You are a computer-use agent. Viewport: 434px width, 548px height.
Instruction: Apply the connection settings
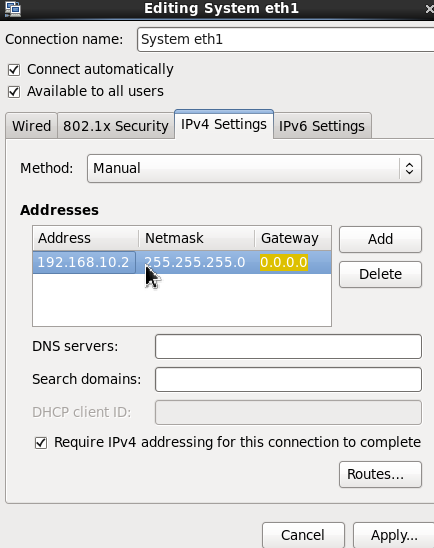click(394, 535)
